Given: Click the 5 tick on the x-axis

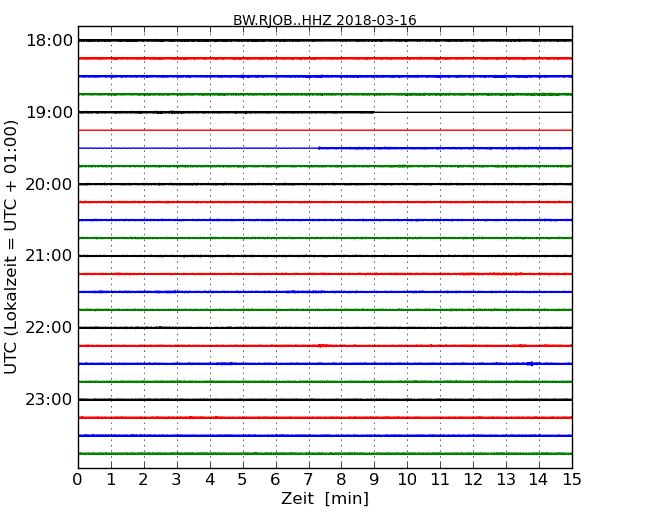Looking at the screenshot, I should coord(242,479).
